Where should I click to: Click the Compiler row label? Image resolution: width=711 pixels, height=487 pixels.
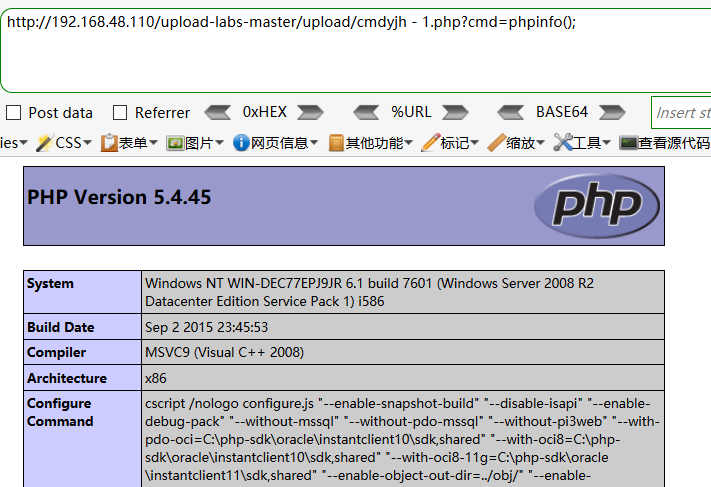point(56,353)
